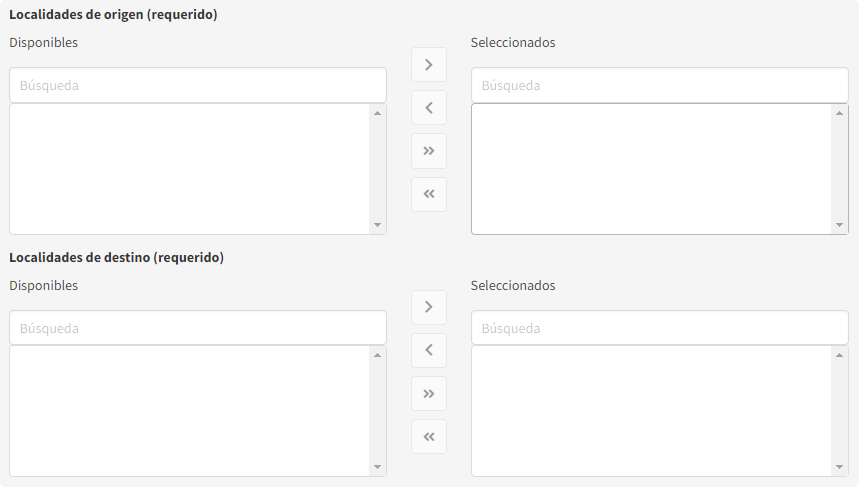Click inside the selected origin localities list
Screen dimensions: 859x487
pyautogui.click(x=652, y=169)
